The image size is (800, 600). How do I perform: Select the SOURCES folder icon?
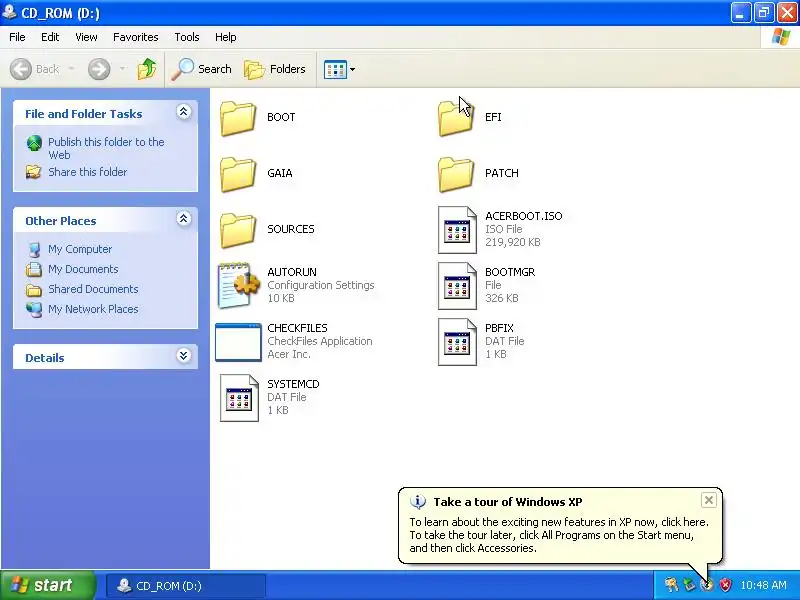coord(238,230)
